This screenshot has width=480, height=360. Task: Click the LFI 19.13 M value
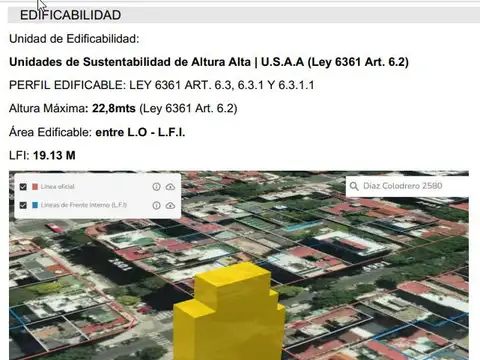point(54,155)
